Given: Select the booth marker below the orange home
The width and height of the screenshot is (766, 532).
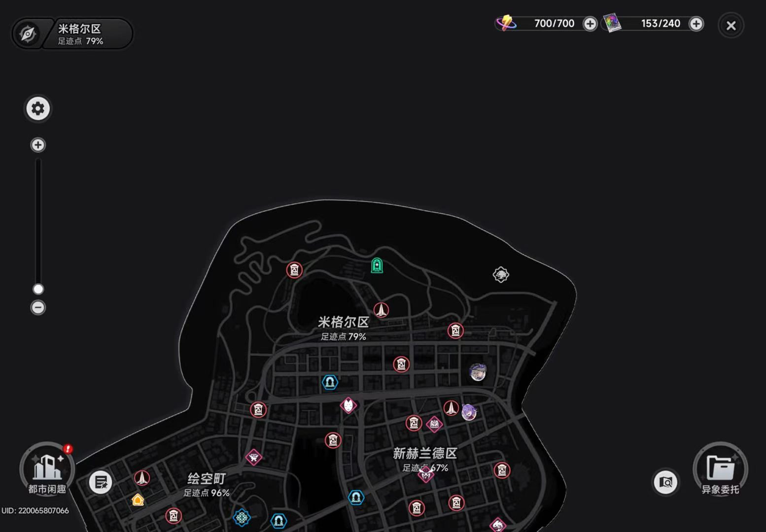Looking at the screenshot, I should 174,516.
